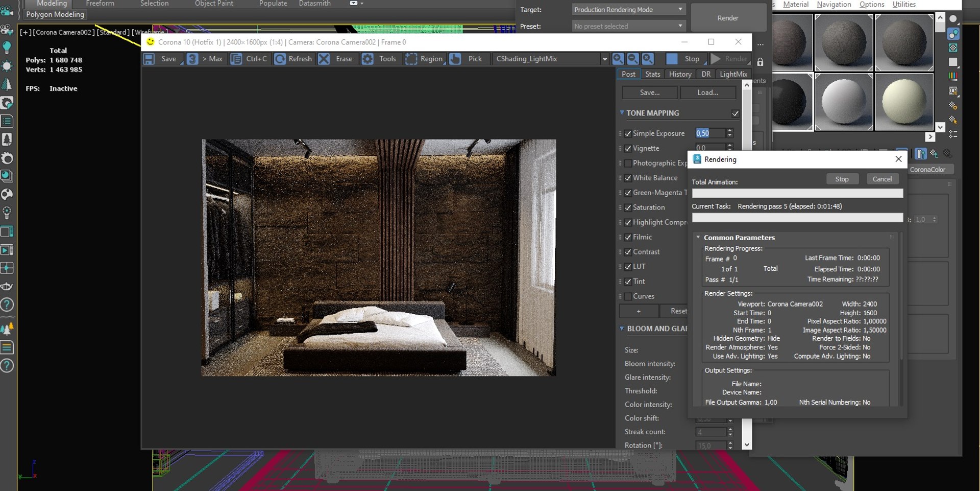Click the blue Stop render icon
This screenshot has width=980, height=491.
point(672,59)
